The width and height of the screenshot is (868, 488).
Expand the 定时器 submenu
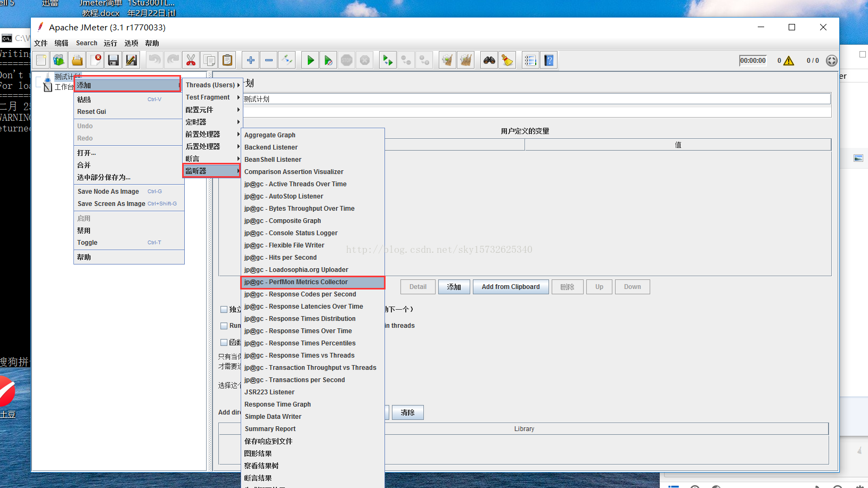[212, 122]
